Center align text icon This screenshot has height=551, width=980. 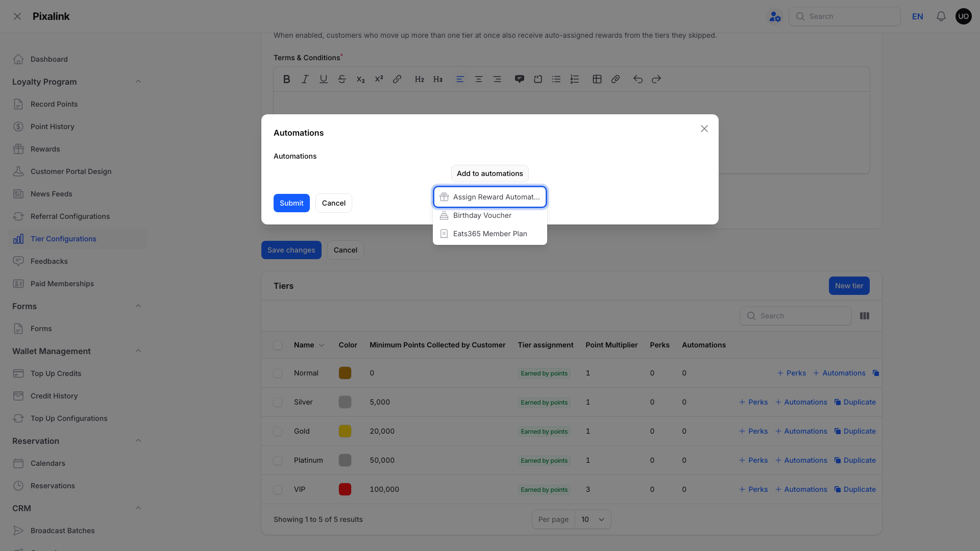click(x=478, y=79)
